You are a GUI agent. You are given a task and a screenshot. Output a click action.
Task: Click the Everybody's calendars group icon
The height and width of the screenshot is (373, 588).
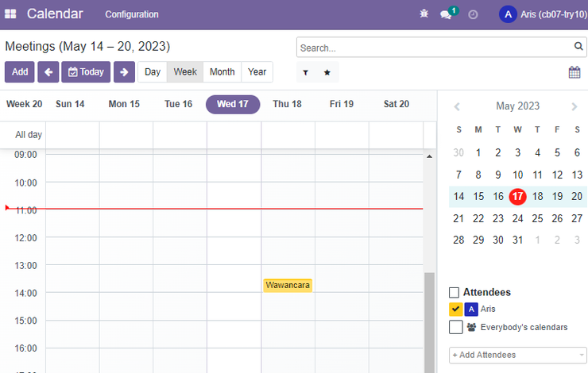click(x=471, y=327)
